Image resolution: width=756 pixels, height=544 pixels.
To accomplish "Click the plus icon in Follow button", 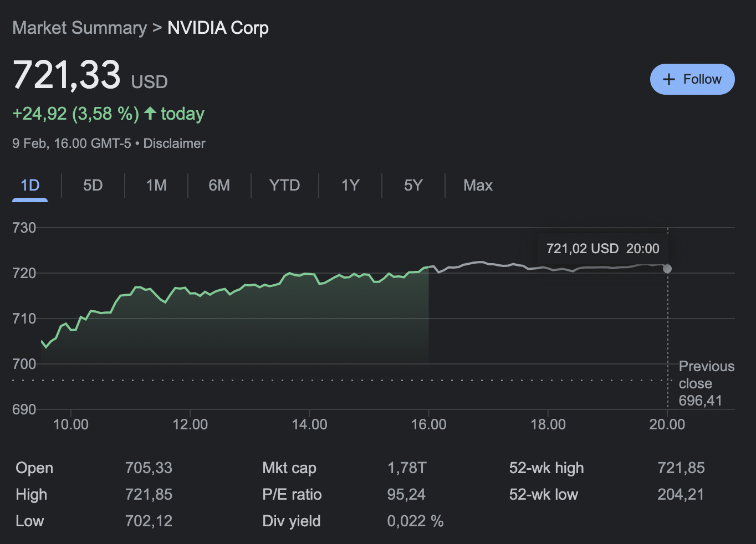I will pyautogui.click(x=669, y=79).
